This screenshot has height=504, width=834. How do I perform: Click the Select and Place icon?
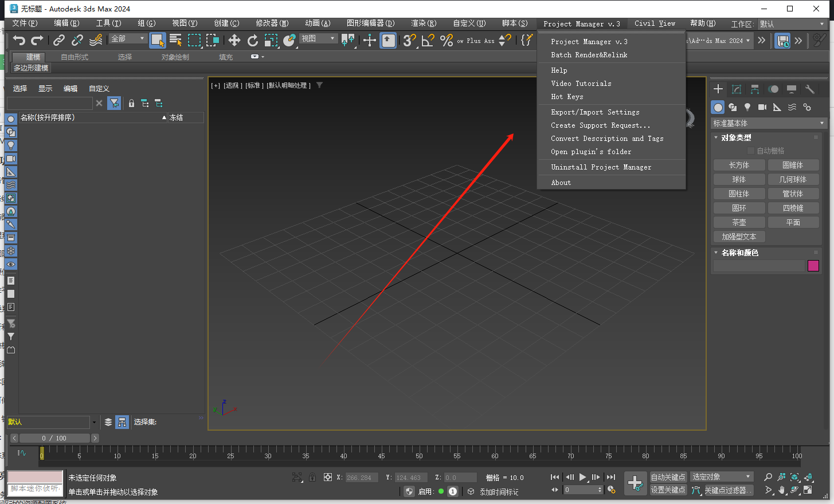coord(289,40)
